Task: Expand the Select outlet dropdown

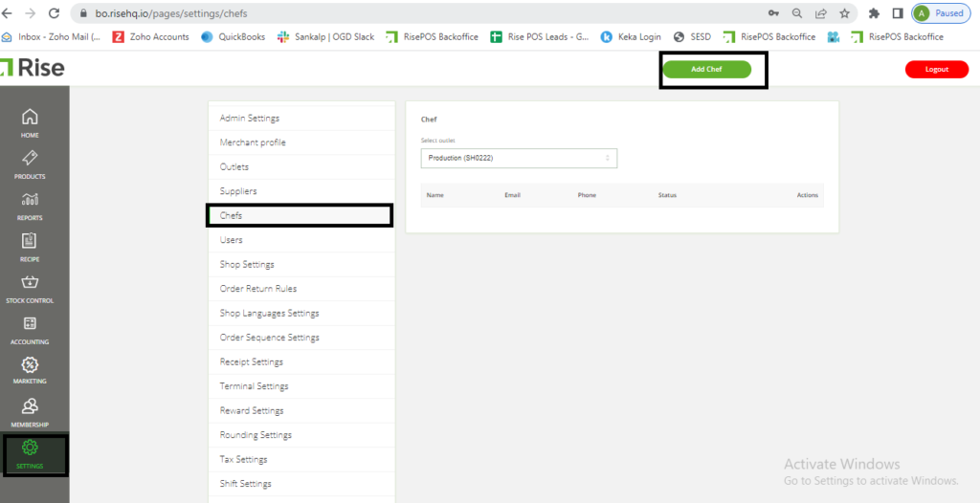Action: (519, 158)
